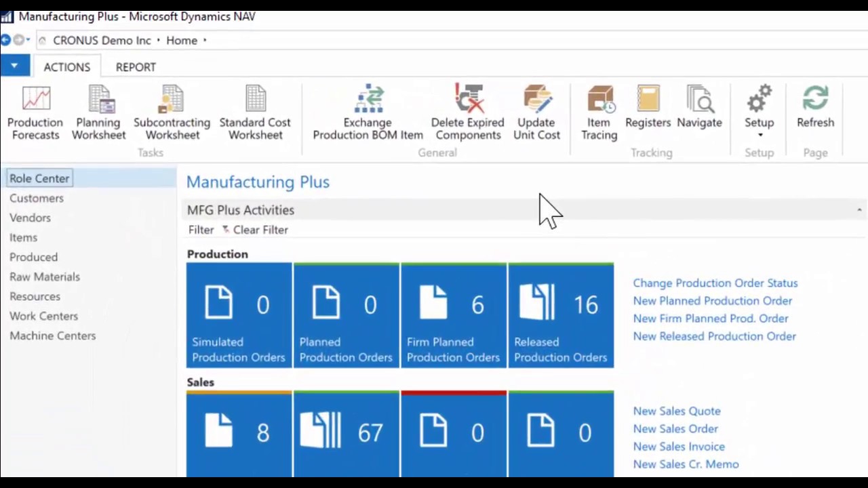Click Change Production Order Status link
Screen dimensions: 868x488
(715, 283)
